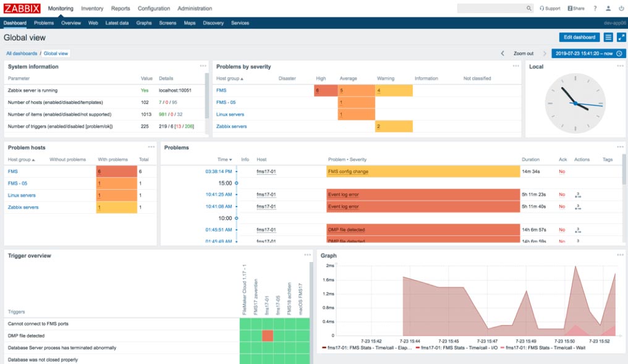Open the Inventory menu
This screenshot has width=628, height=364.
[92, 9]
